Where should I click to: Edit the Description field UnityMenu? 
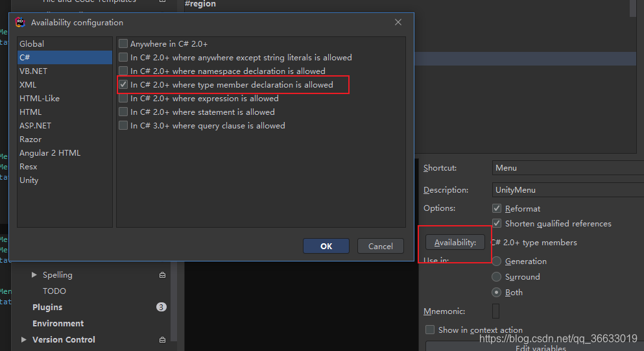(568, 190)
